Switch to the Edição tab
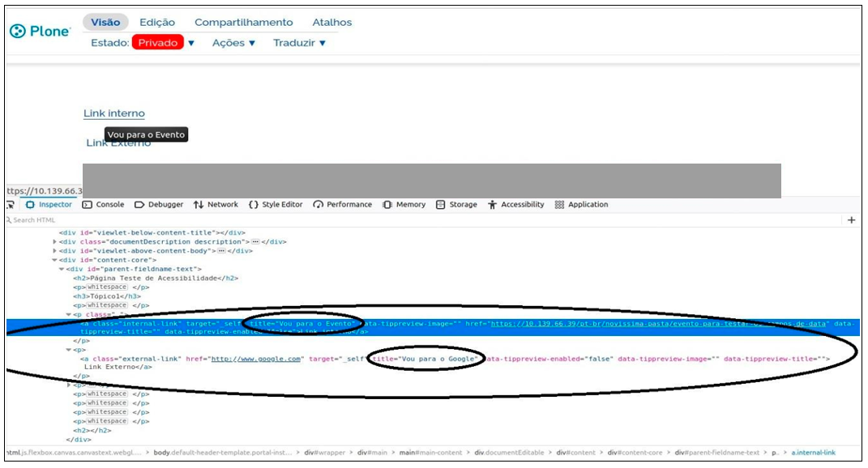 [156, 23]
